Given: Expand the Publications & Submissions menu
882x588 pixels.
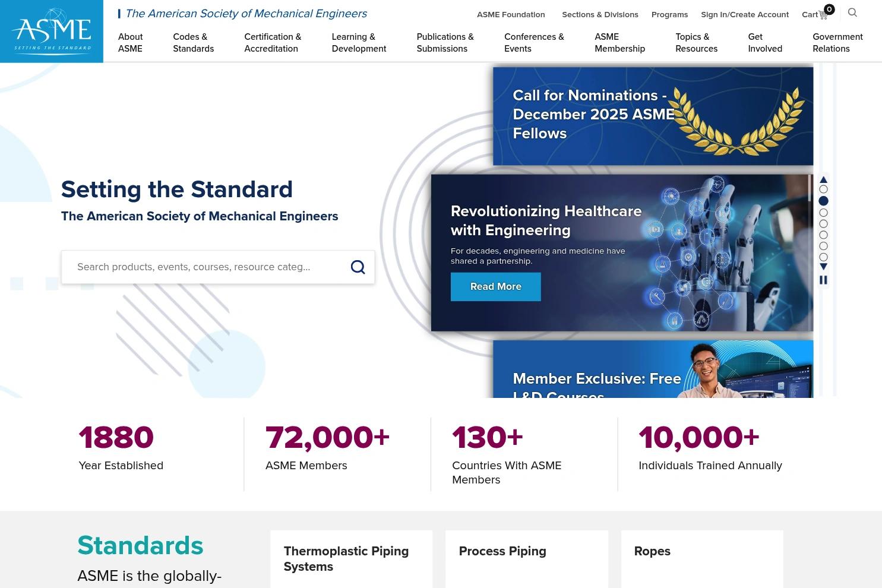Looking at the screenshot, I should [445, 43].
